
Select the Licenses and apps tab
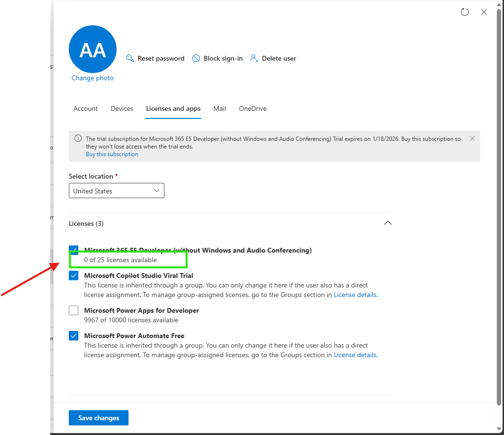[173, 108]
